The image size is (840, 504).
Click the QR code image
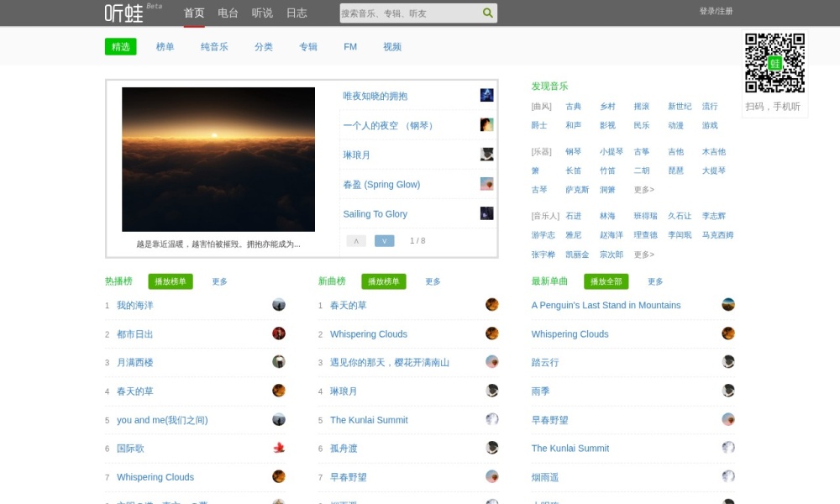point(774,63)
